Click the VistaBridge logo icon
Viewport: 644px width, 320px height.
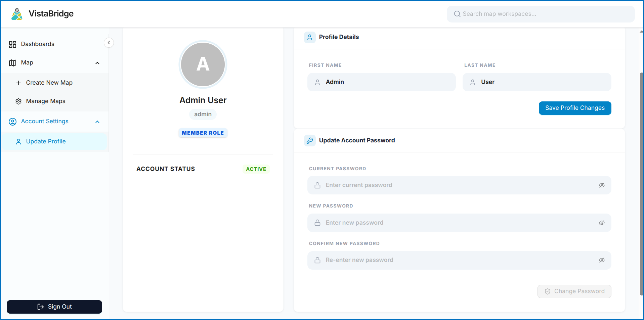[17, 14]
